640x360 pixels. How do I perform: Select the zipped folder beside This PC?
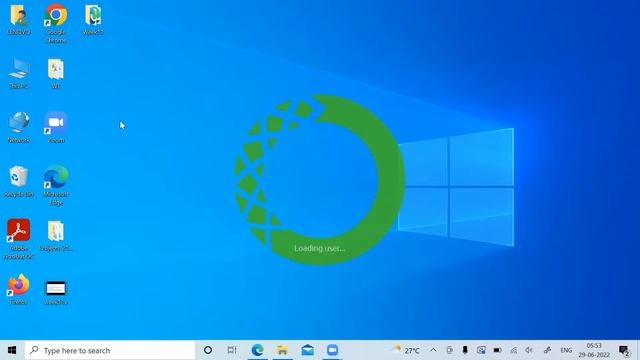tap(56, 73)
